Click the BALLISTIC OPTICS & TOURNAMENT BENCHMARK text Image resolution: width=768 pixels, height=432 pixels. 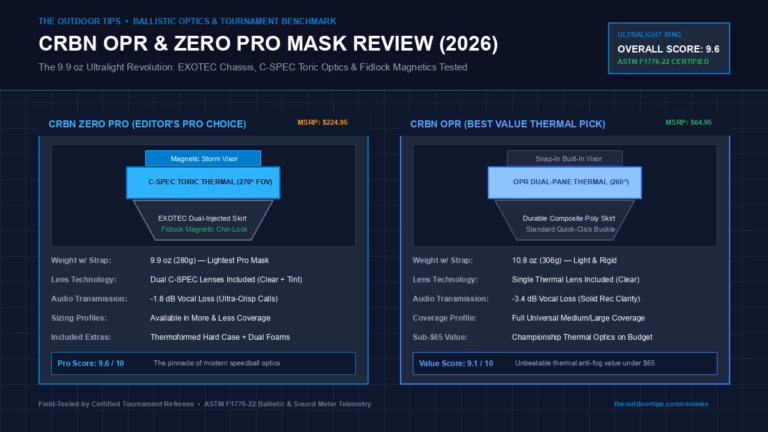(x=235, y=22)
